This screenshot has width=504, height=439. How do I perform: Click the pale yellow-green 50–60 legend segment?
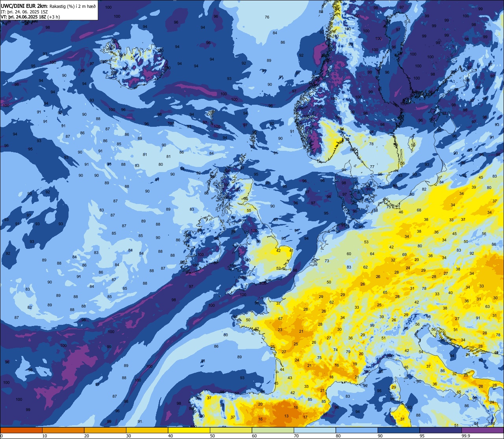[x=231, y=430]
